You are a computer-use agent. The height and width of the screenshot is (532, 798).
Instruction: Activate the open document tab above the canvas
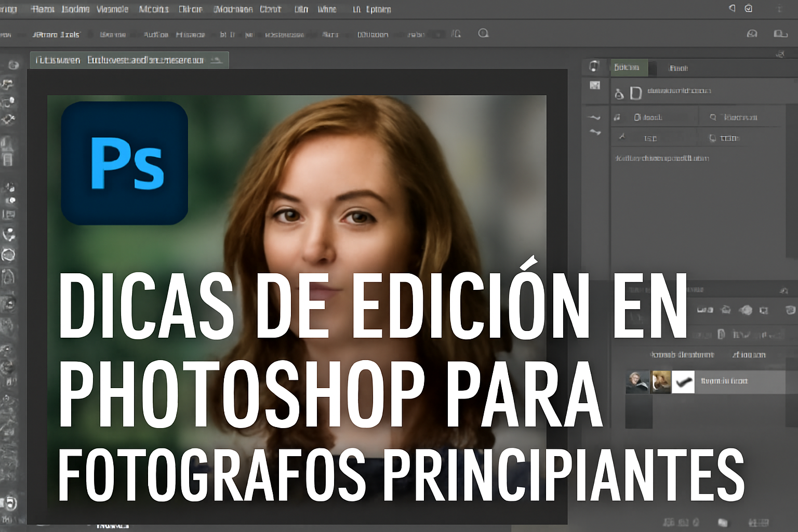tap(129, 60)
